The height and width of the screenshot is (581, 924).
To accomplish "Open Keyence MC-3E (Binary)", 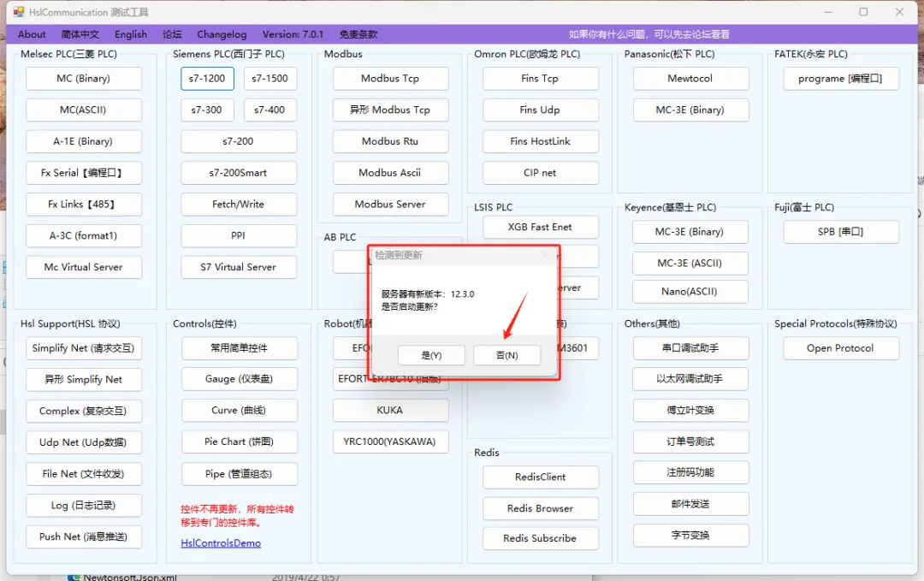I will (x=690, y=232).
